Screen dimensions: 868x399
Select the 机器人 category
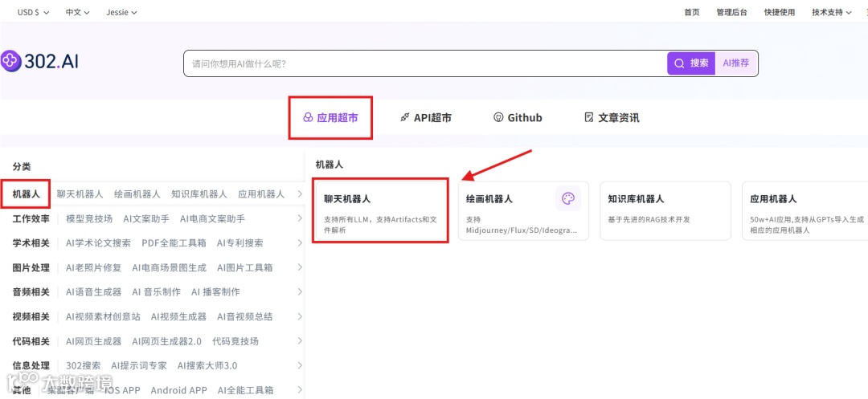point(26,194)
